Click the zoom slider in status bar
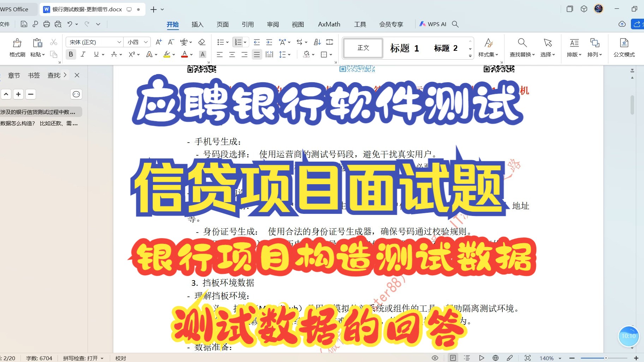 [606, 358]
